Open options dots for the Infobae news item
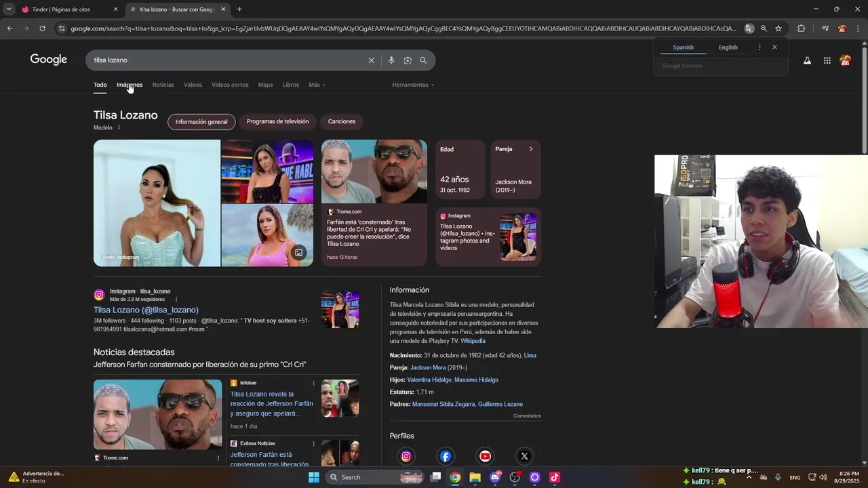This screenshot has width=868, height=488. 313,383
